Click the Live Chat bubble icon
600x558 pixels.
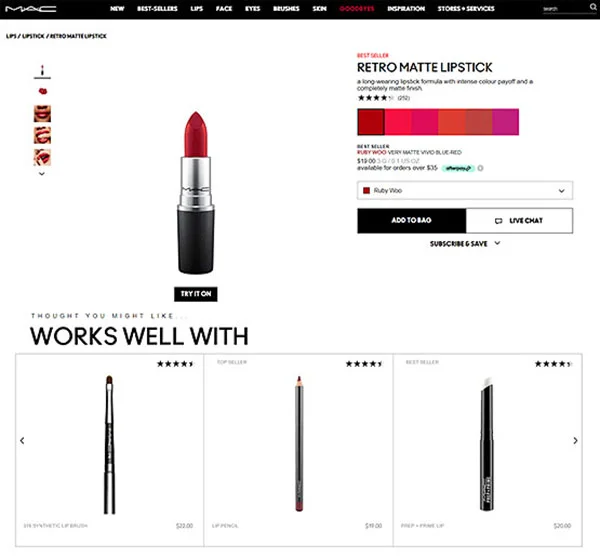point(499,221)
